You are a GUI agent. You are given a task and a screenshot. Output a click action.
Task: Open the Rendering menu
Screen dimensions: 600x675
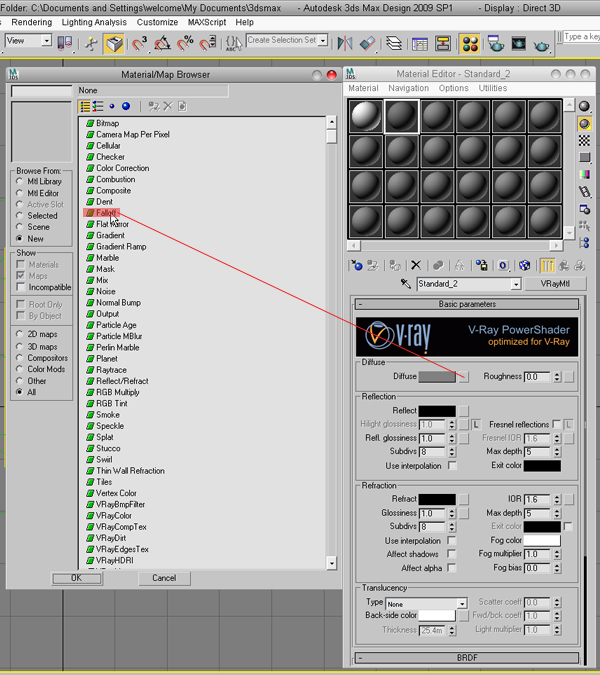point(31,22)
